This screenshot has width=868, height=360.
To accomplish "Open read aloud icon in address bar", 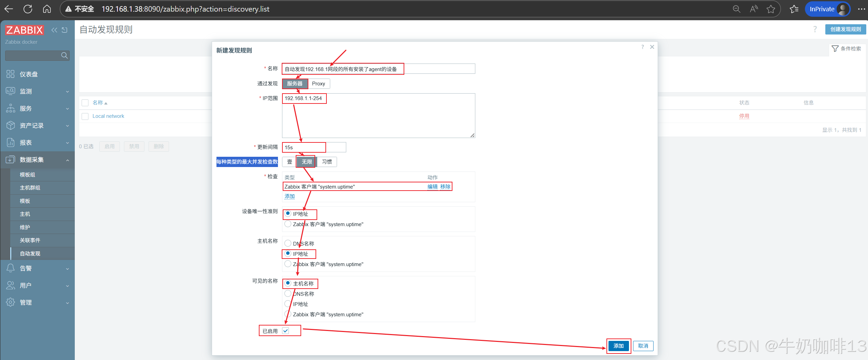I will click(754, 9).
